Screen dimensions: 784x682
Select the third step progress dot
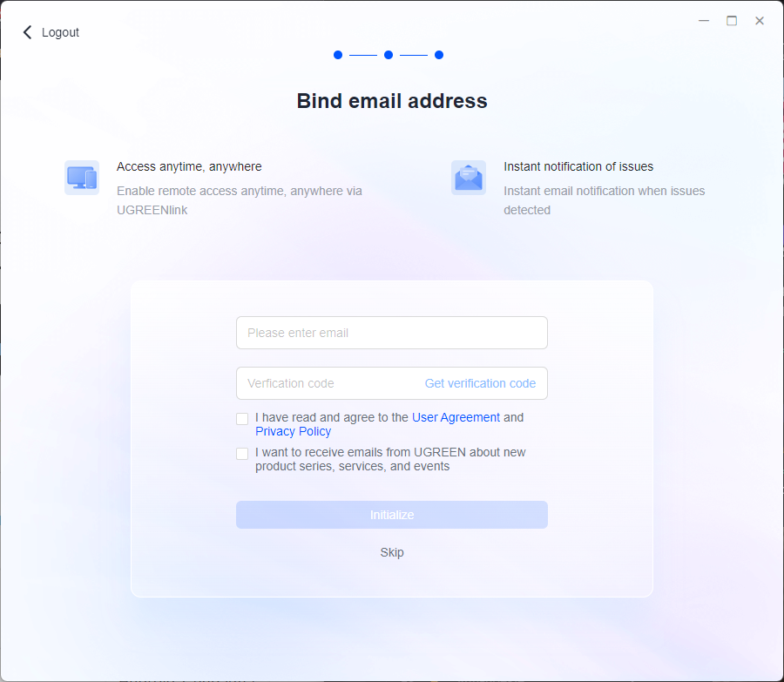click(439, 55)
